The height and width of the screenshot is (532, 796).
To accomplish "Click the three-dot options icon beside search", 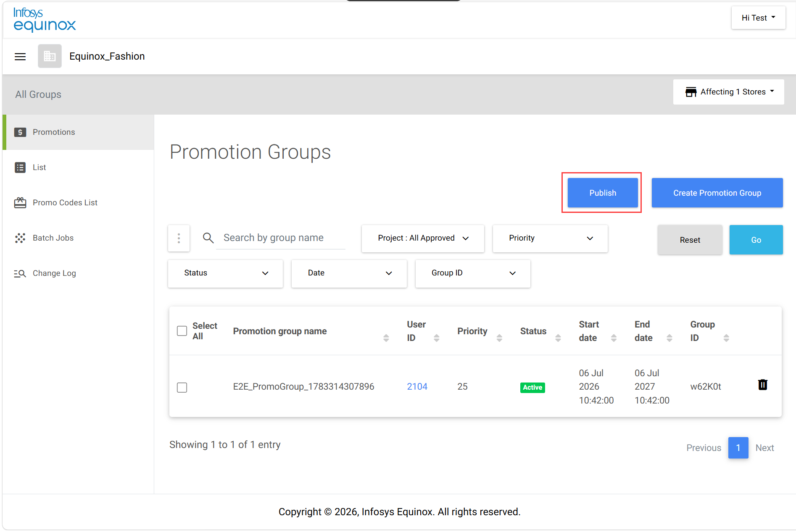I will 179,238.
